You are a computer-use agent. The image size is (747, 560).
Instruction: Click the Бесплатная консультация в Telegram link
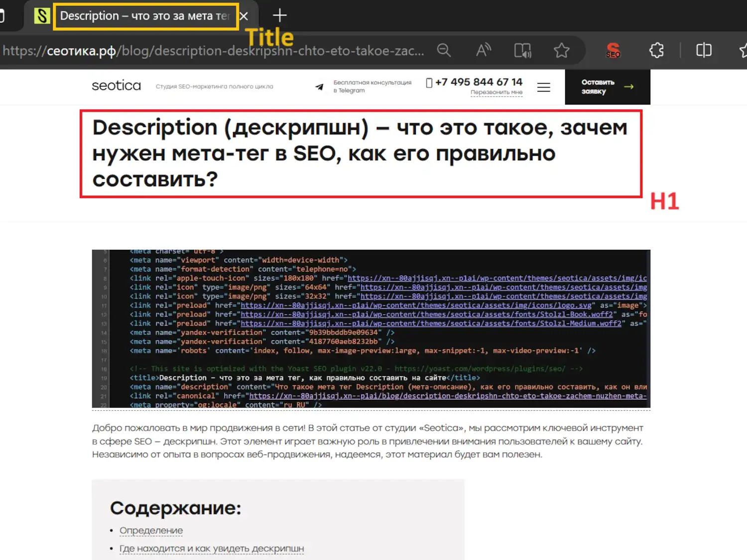click(372, 87)
